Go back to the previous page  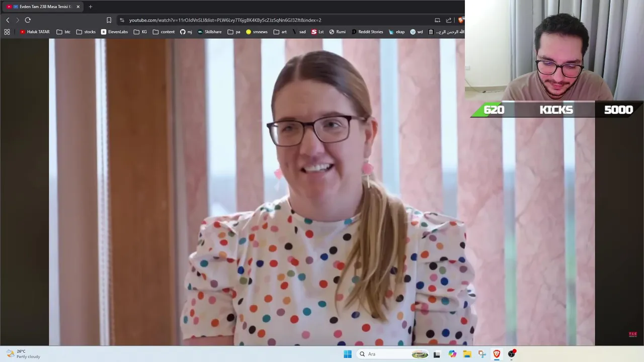pyautogui.click(x=8, y=20)
